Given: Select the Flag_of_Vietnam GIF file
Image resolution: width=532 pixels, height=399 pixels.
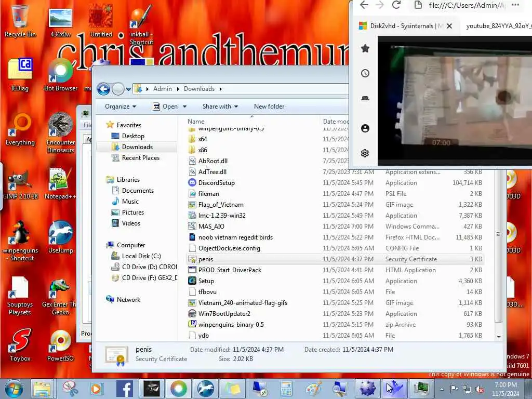Looking at the screenshot, I should (221, 205).
